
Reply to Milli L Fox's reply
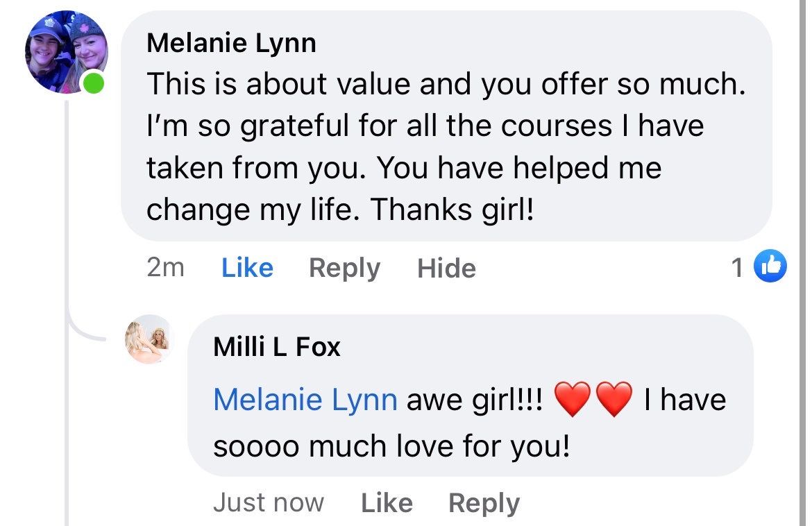484,503
